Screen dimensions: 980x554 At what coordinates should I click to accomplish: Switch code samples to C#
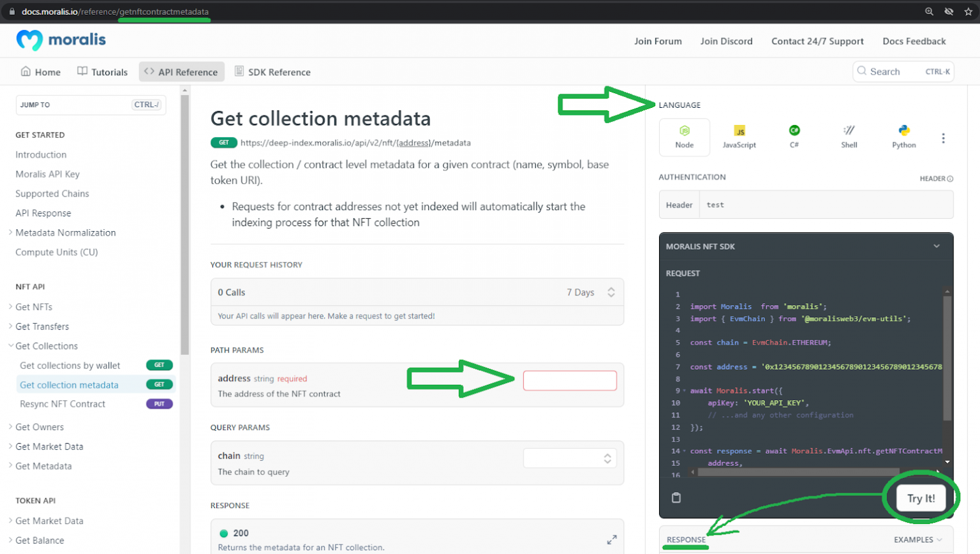tap(794, 137)
